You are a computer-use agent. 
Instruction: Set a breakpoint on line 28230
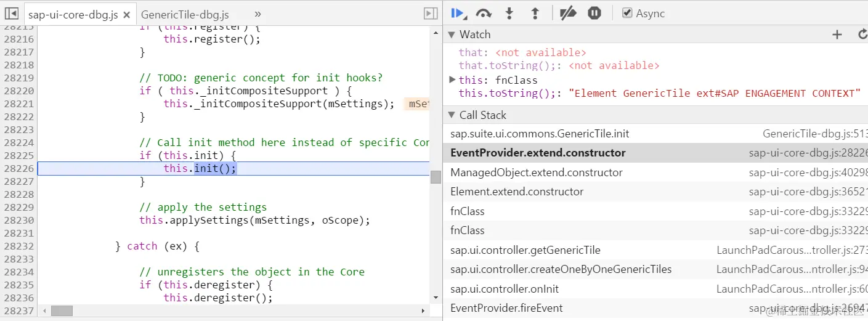pyautogui.click(x=18, y=220)
